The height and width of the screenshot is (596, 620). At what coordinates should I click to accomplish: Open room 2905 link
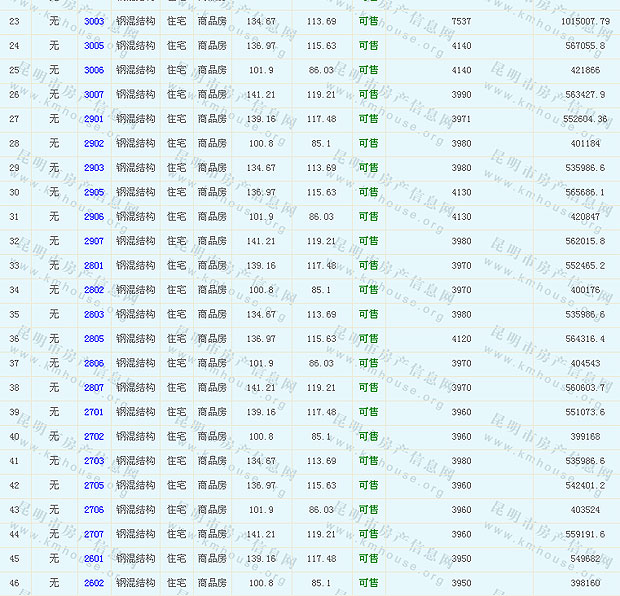click(x=94, y=192)
